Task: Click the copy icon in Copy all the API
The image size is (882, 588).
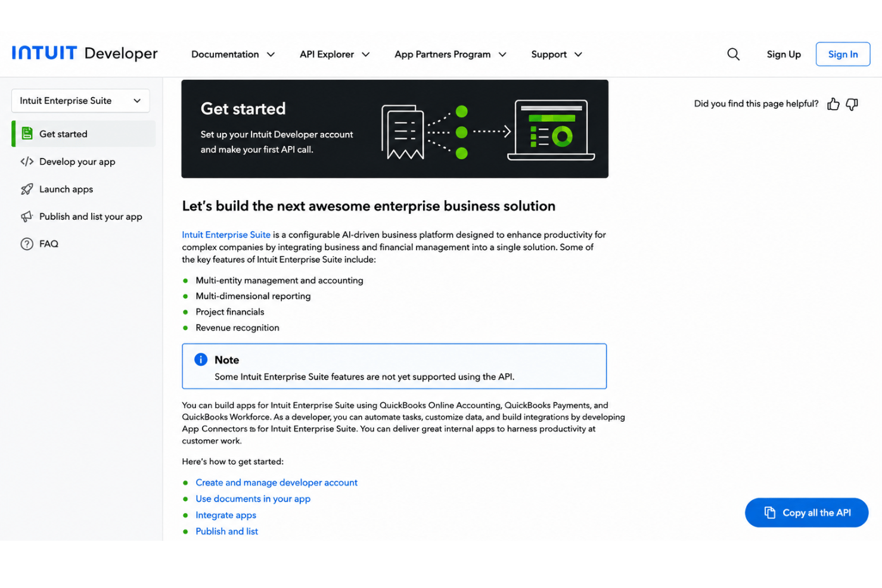Action: pos(770,512)
